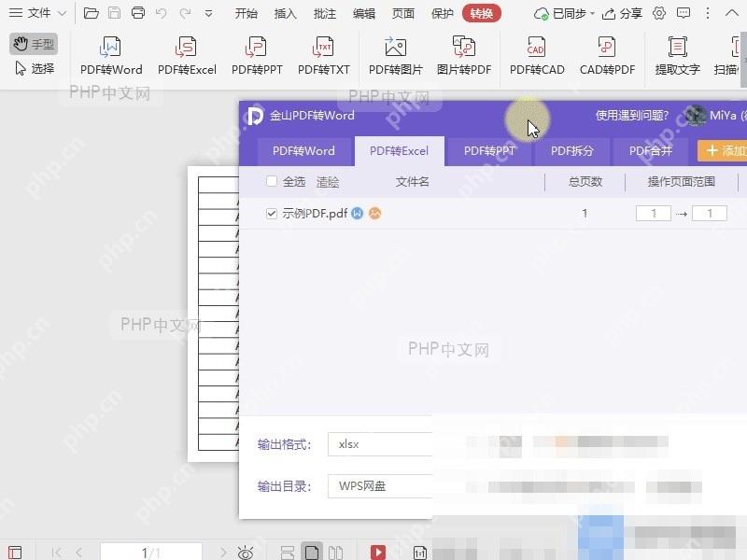The width and height of the screenshot is (747, 560).
Task: Select single page view icon
Action: point(312,553)
